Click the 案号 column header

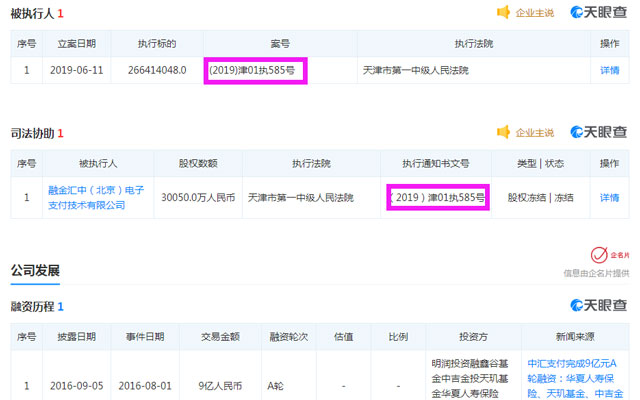point(280,43)
